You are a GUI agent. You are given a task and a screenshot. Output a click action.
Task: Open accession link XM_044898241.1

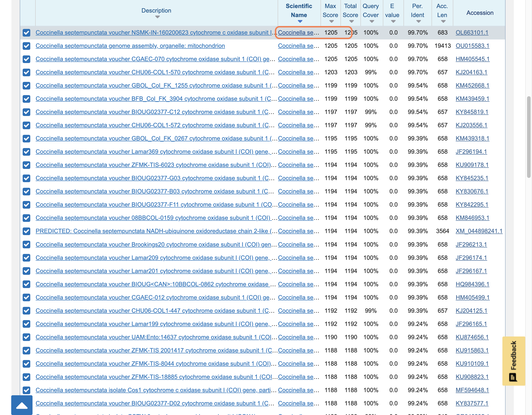point(479,231)
